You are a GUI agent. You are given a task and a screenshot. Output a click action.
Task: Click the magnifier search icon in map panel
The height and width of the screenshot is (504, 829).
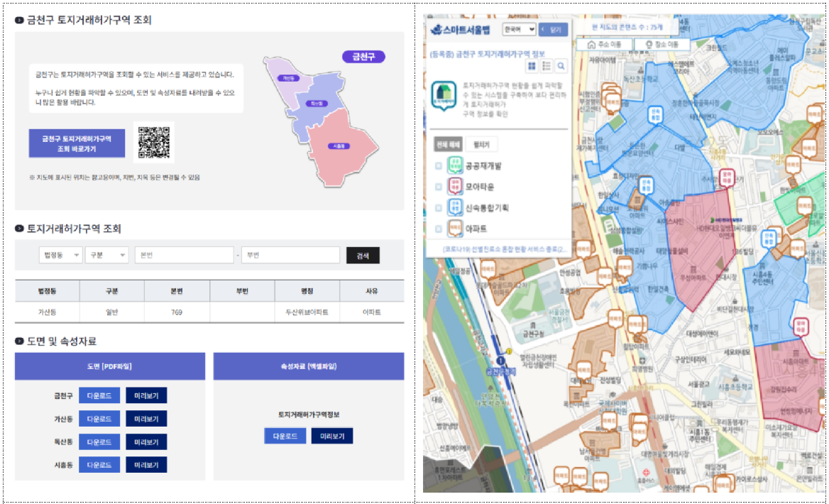pyautogui.click(x=561, y=66)
